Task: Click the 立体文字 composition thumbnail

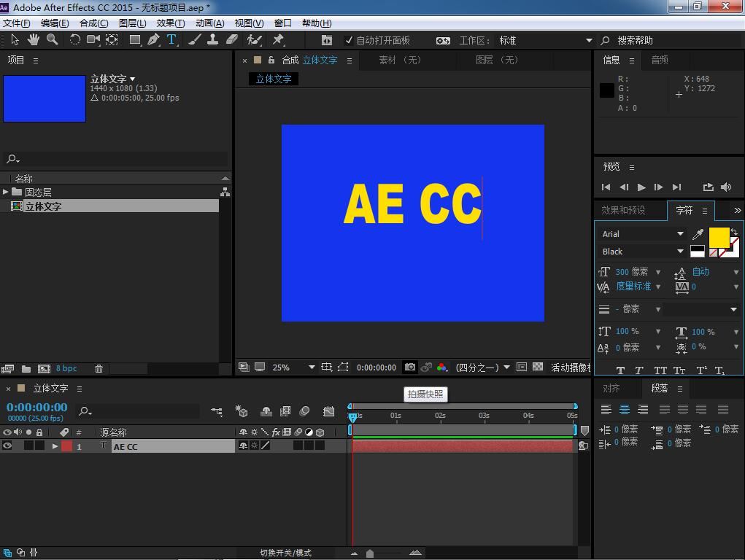Action: 45,98
